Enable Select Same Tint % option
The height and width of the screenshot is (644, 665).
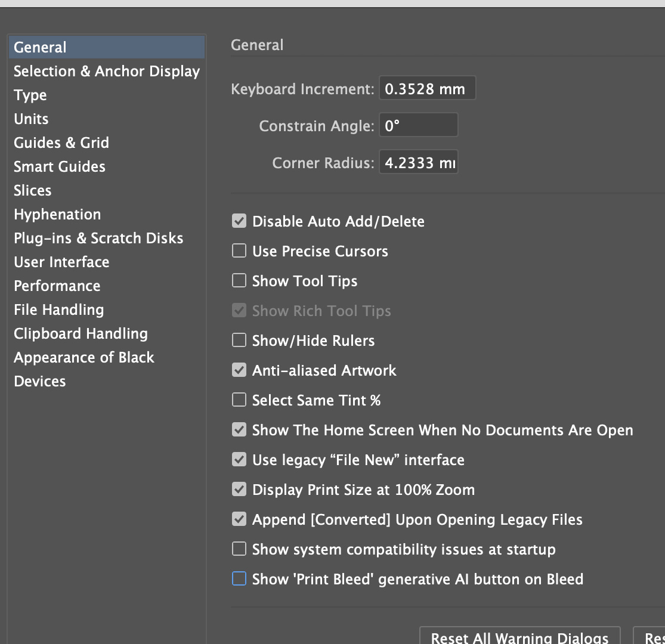coord(239,400)
